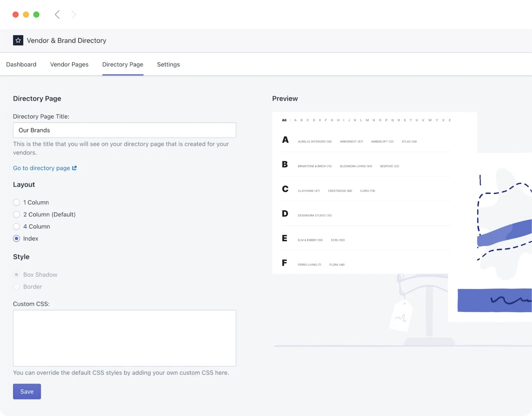Select the 1 Column layout option
The height and width of the screenshot is (416, 532).
click(x=16, y=202)
